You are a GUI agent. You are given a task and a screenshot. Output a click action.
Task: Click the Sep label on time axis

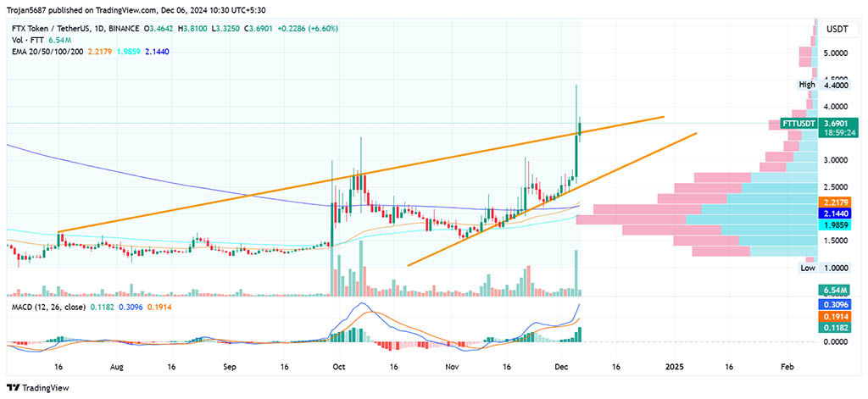tap(231, 367)
